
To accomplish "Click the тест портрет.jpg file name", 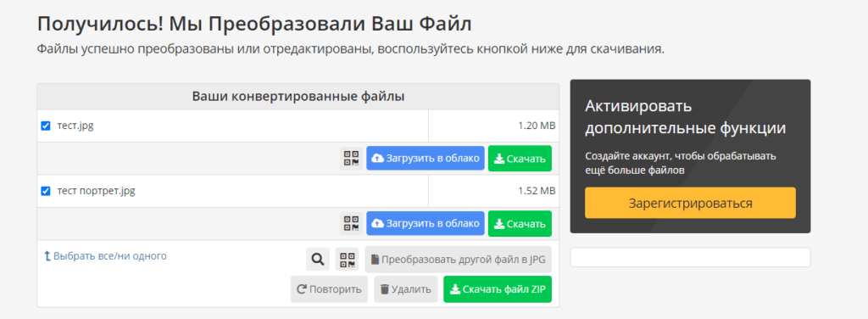I will pyautogui.click(x=97, y=191).
